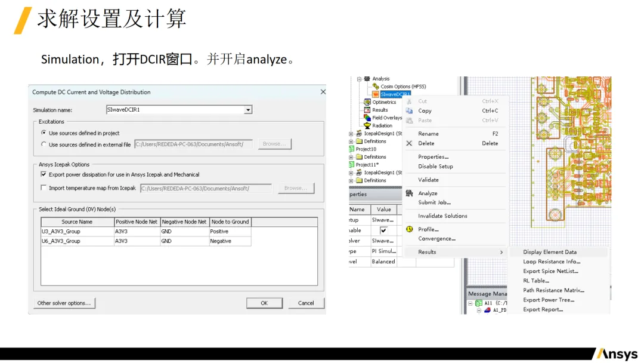The image size is (644, 363).
Task: Click the yellow clock Profile icon
Action: click(x=410, y=229)
